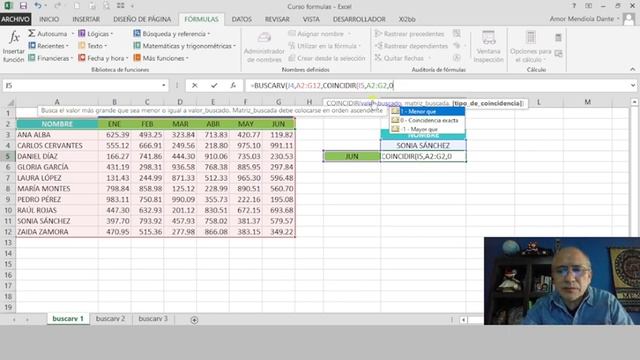The image size is (640, 360).
Task: Click Utilizar en la fórmula
Action: (324, 46)
